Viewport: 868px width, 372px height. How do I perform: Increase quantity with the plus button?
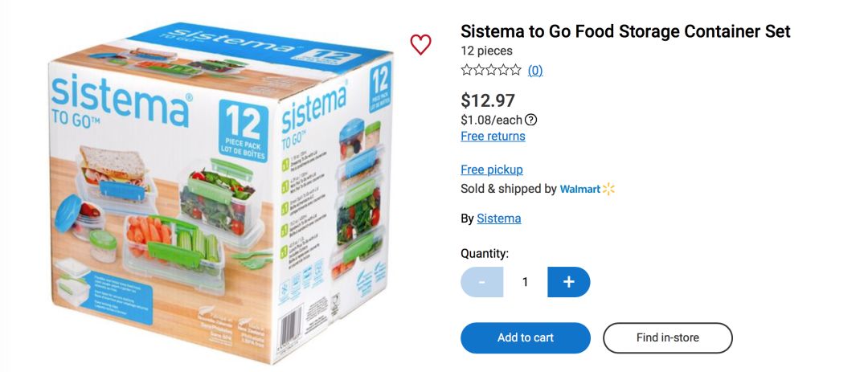coord(569,282)
